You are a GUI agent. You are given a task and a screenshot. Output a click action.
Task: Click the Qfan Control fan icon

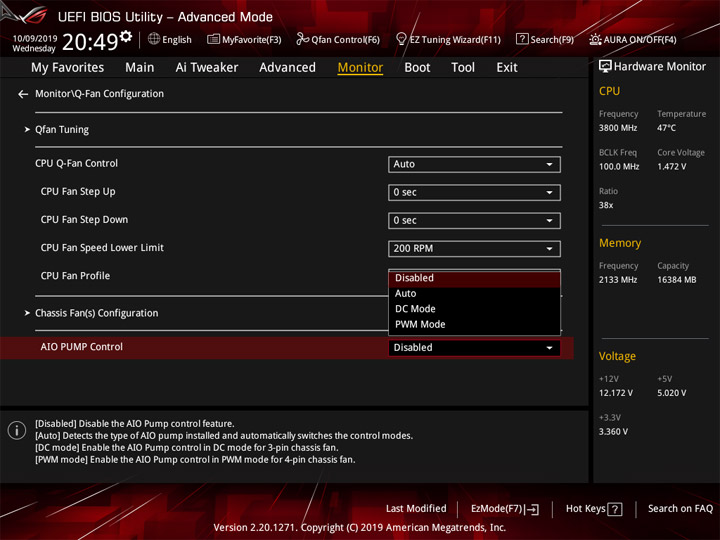pyautogui.click(x=302, y=39)
